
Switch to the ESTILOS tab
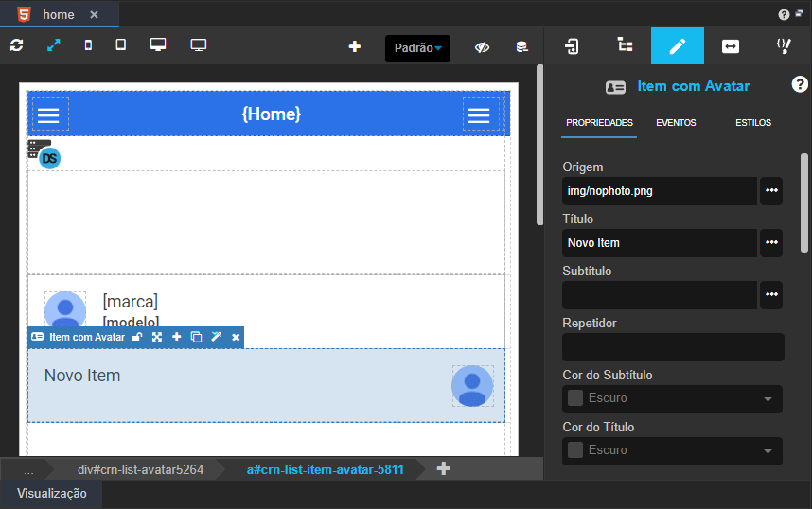point(753,123)
